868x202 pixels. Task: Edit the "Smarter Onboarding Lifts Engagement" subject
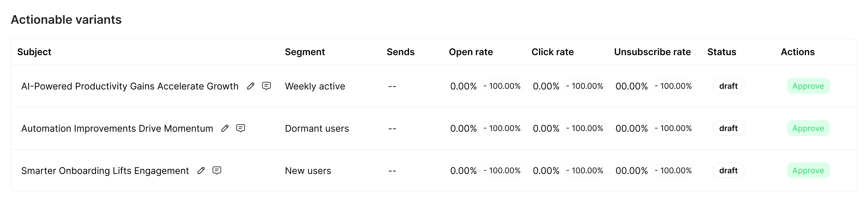[x=201, y=171]
